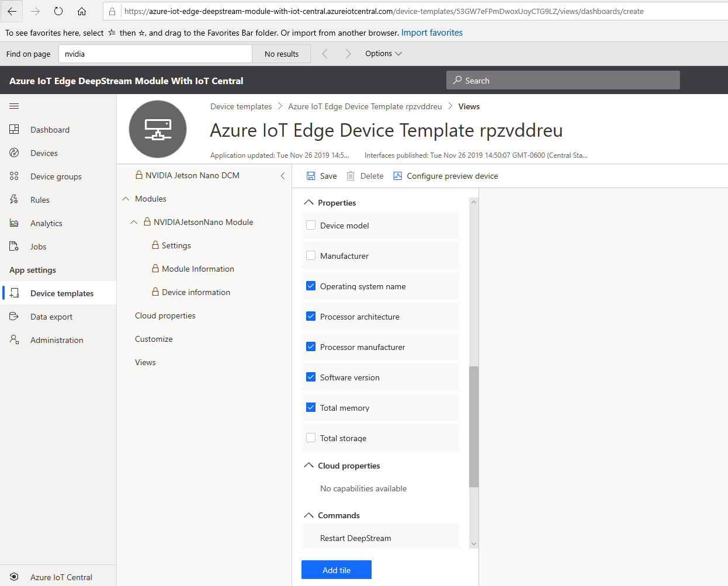Click scrollbar down arrow in tile list
The width and height of the screenshot is (728, 586).
474,544
